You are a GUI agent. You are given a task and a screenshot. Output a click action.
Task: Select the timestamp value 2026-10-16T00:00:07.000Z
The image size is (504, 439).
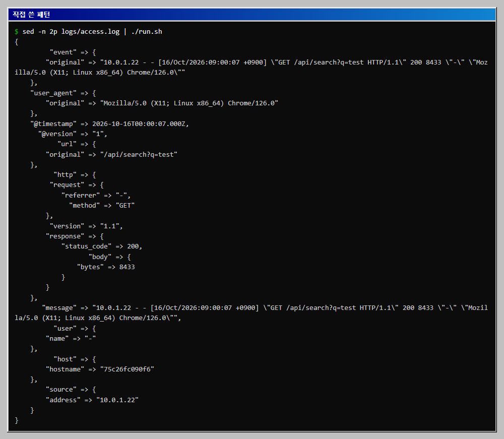coord(139,123)
